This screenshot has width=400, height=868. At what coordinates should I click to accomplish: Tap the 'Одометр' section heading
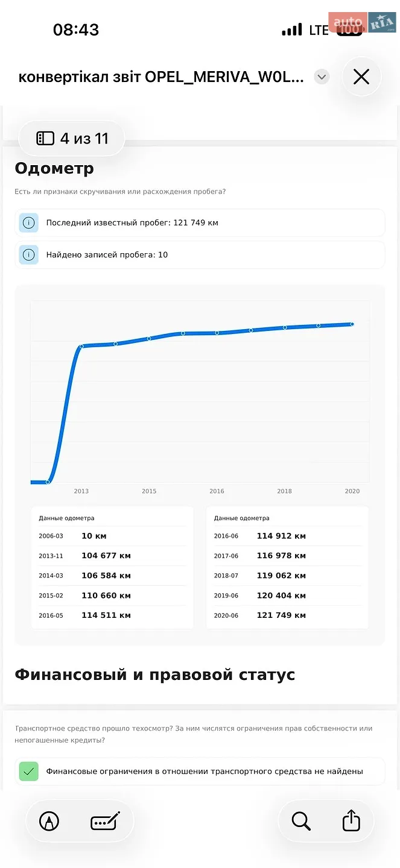[x=54, y=168]
